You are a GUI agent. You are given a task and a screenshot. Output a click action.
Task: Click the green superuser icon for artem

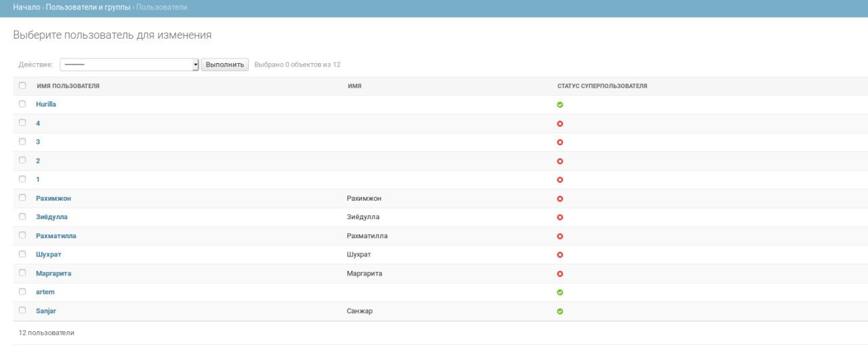click(560, 292)
